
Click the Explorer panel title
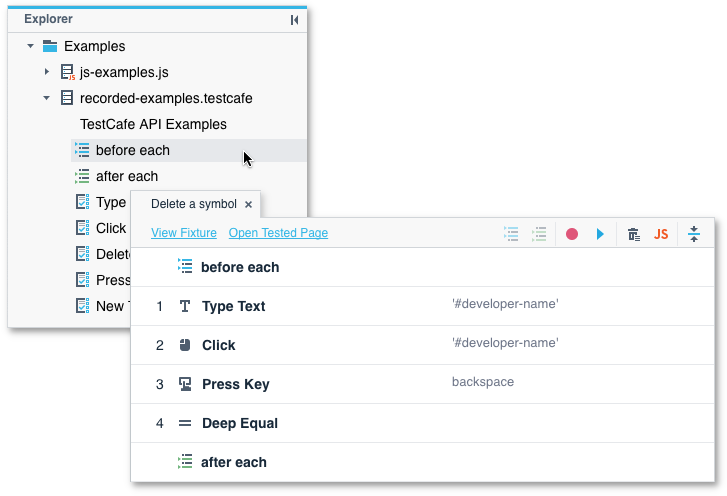point(48,19)
